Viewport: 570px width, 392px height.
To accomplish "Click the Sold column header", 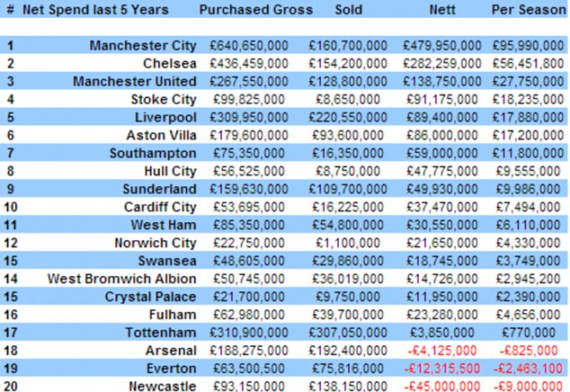I will pos(348,9).
